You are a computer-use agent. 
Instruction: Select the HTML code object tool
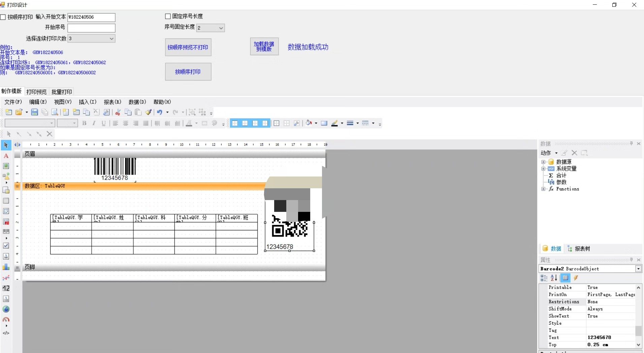tap(6, 333)
